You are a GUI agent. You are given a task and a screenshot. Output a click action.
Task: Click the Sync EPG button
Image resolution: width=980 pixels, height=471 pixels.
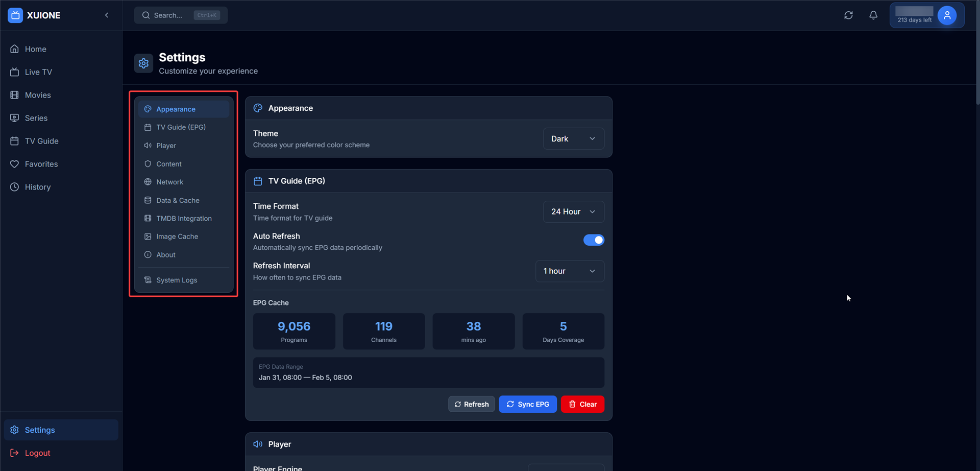pos(527,404)
